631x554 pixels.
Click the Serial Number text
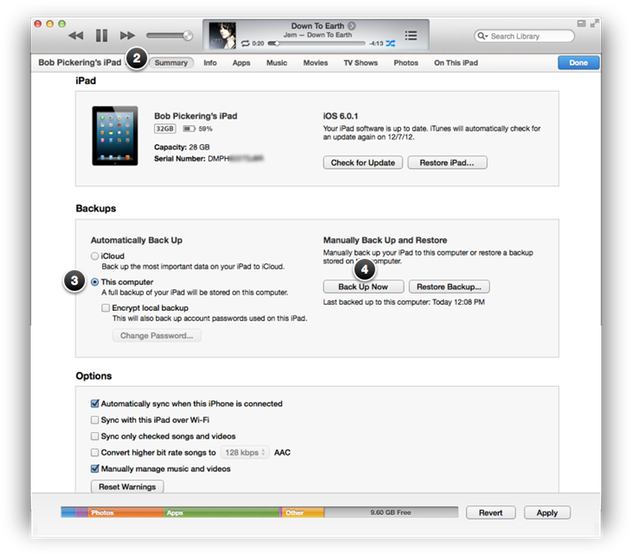pos(208,159)
